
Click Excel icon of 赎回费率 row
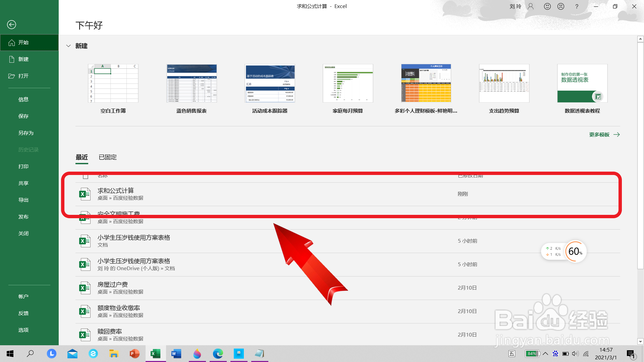(x=85, y=335)
